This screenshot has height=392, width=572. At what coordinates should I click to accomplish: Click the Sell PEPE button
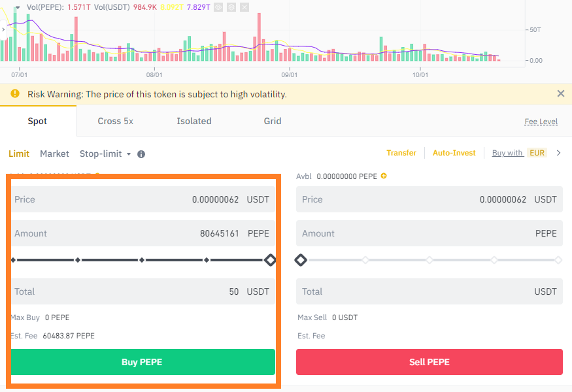pyautogui.click(x=429, y=362)
